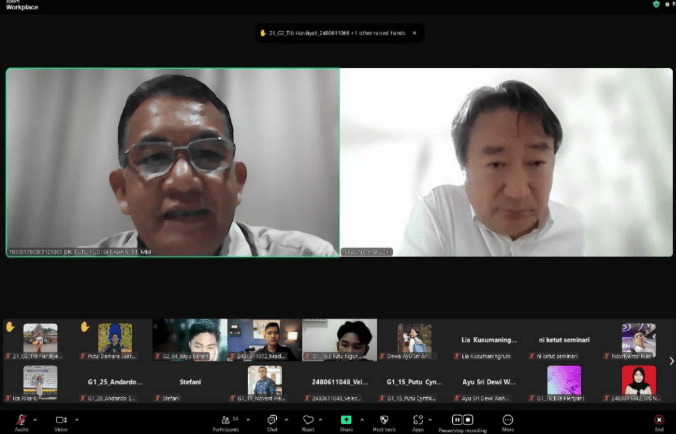Expand the Video options arrow
Image resolution: width=676 pixels, height=434 pixels.
(77, 419)
